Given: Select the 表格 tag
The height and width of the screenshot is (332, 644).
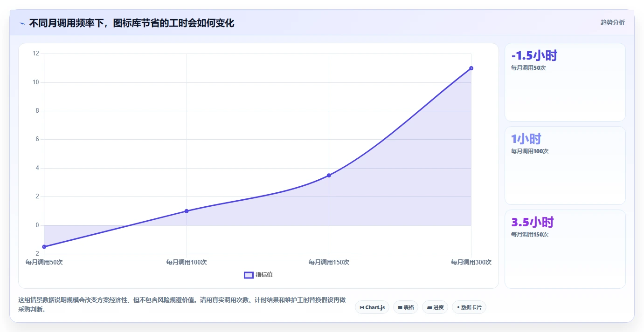Looking at the screenshot, I should pos(406,307).
